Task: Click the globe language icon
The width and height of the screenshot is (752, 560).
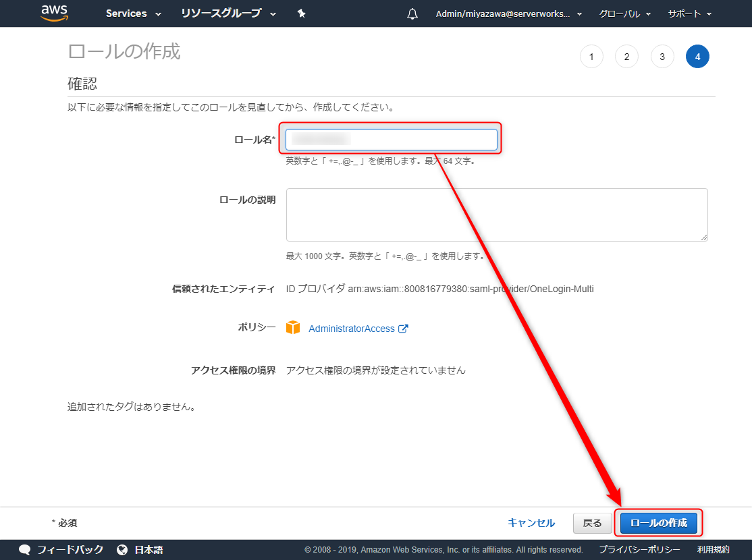Action: tap(122, 549)
